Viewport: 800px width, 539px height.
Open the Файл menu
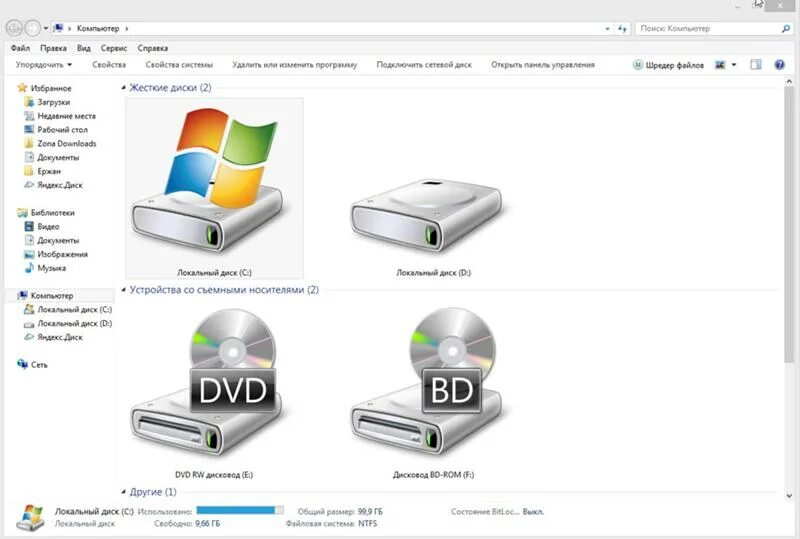[20, 48]
